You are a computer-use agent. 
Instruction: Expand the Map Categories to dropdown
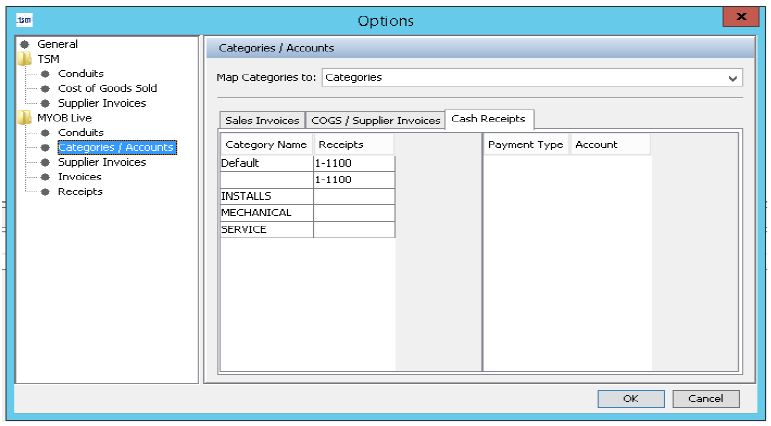[734, 78]
